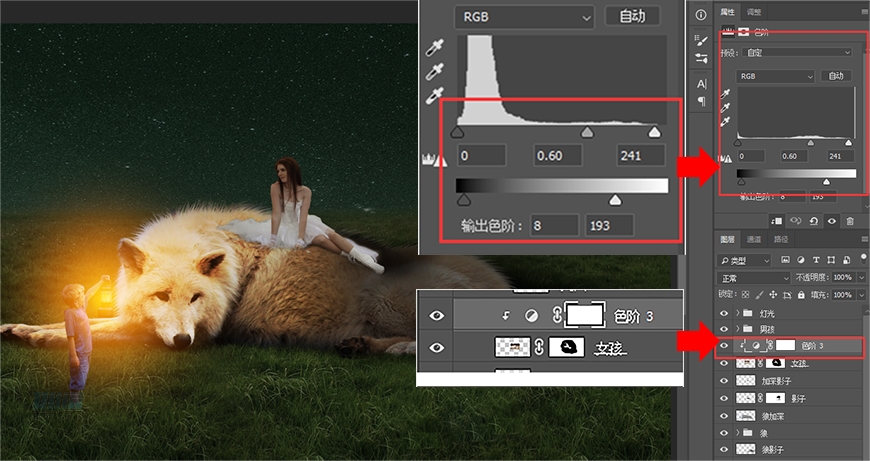Select the 女孩 layer mask thumbnail in Layers panel
Viewport: 870px width, 461px height.
775,363
